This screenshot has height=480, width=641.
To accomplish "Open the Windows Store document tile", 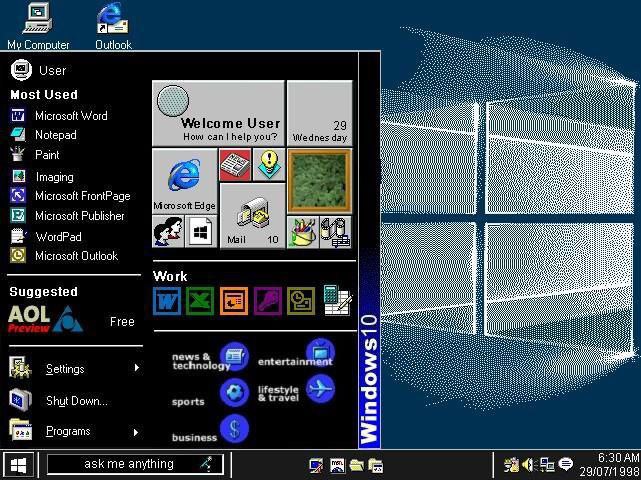I will click(x=201, y=231).
